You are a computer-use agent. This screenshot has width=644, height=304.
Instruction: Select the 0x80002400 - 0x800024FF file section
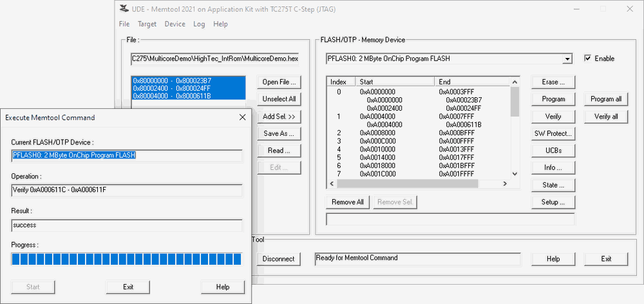[x=172, y=88]
